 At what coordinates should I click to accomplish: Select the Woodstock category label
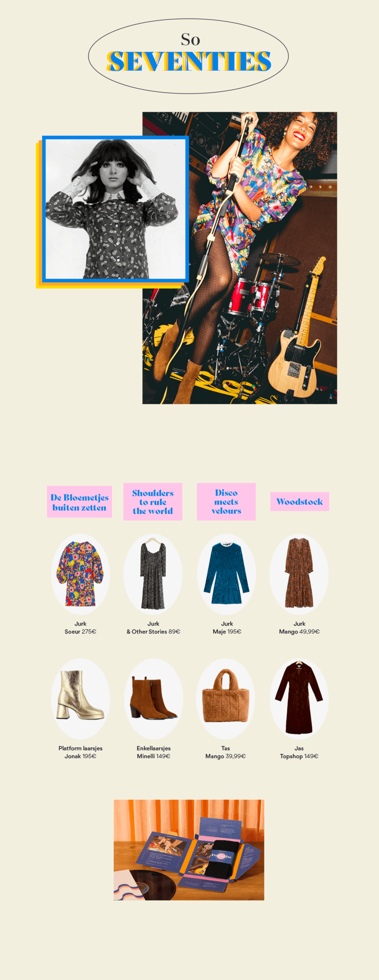coord(300,502)
